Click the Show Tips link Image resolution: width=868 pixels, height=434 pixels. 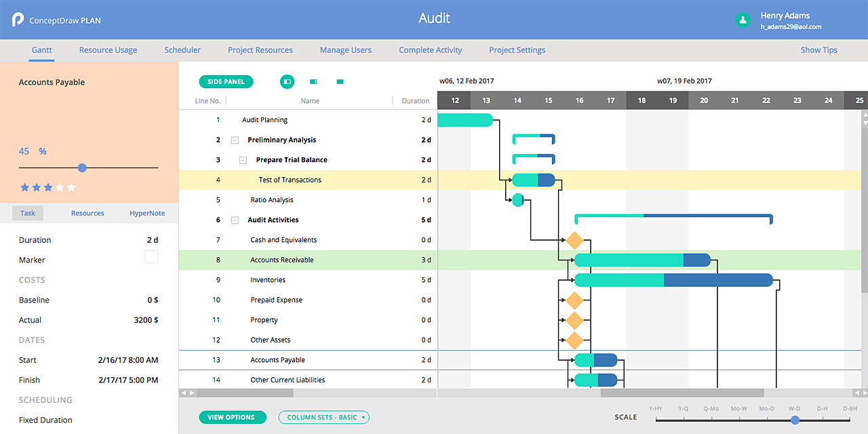point(818,50)
